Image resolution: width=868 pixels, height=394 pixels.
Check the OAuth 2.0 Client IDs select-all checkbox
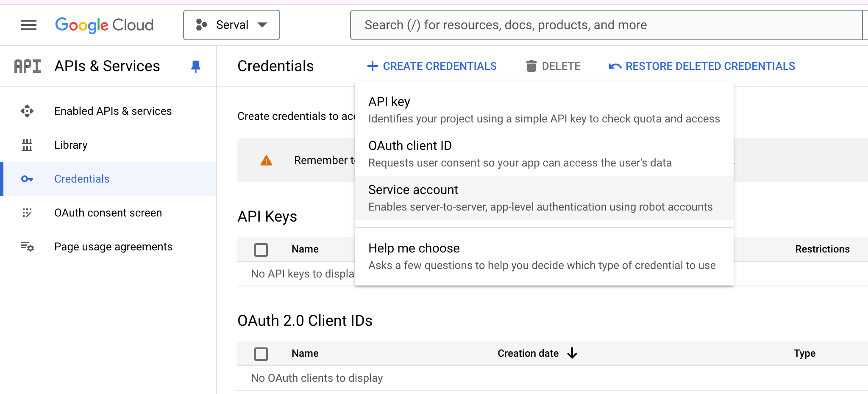[x=261, y=354]
